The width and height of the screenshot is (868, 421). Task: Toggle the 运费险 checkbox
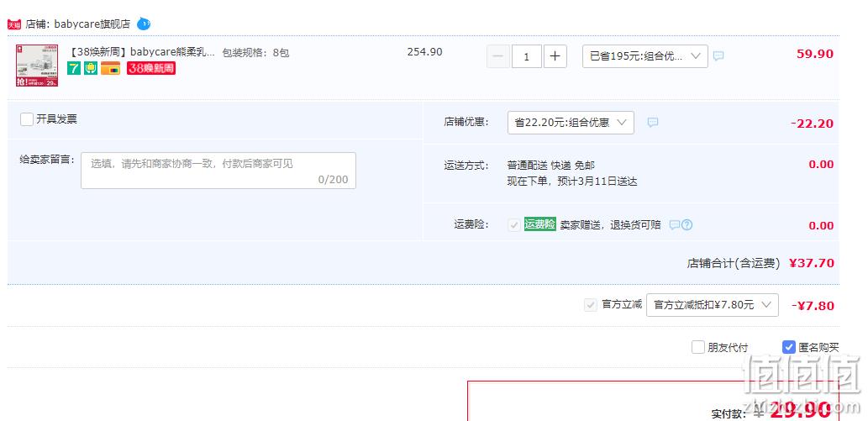pyautogui.click(x=514, y=225)
